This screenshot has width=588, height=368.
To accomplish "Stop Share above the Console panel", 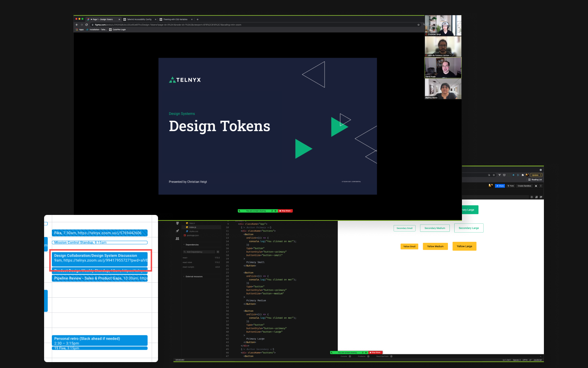I will click(376, 353).
